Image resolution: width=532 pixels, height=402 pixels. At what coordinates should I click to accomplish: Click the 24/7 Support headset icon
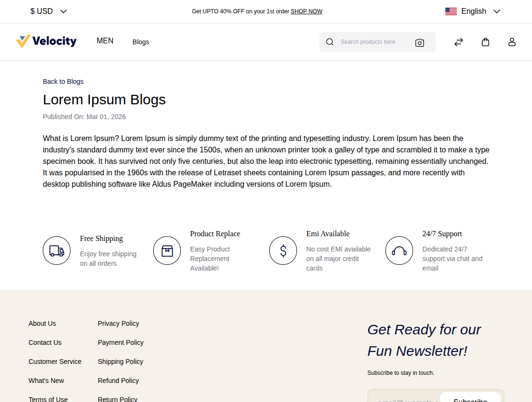[x=399, y=250]
